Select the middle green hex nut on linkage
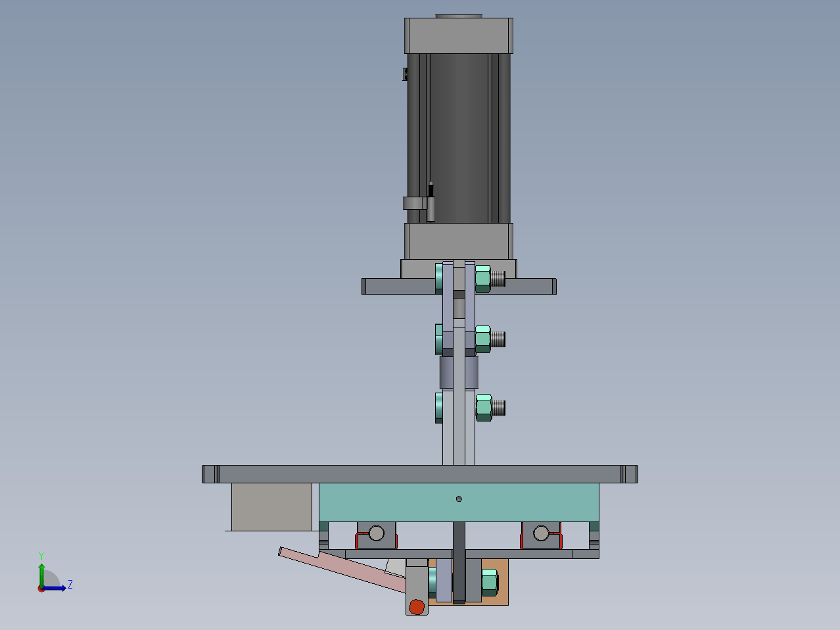The width and height of the screenshot is (840, 630). coord(483,339)
